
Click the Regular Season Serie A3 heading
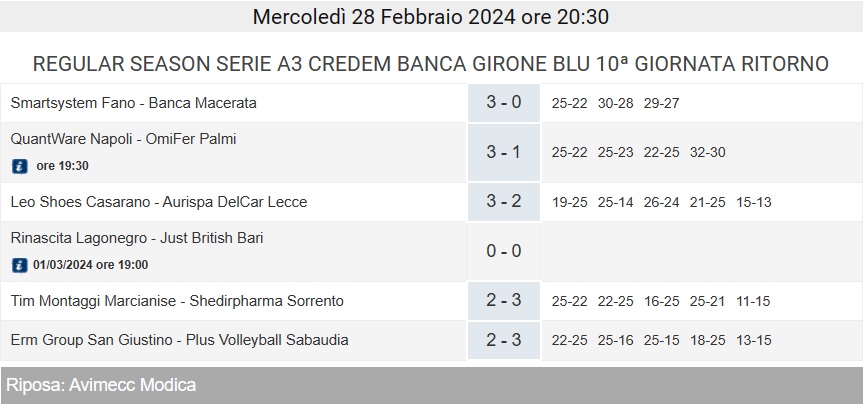point(431,64)
